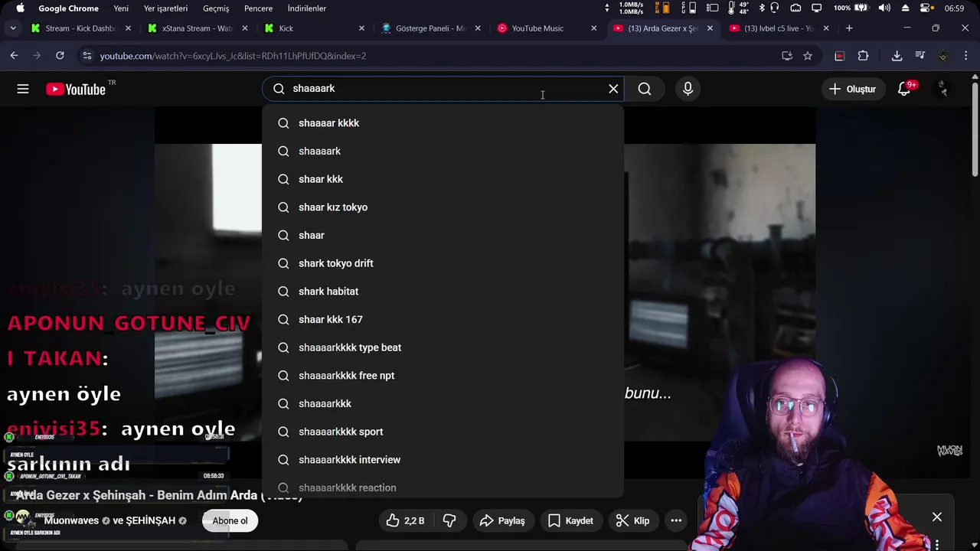Open YouTube hamburger guide menu

[23, 89]
